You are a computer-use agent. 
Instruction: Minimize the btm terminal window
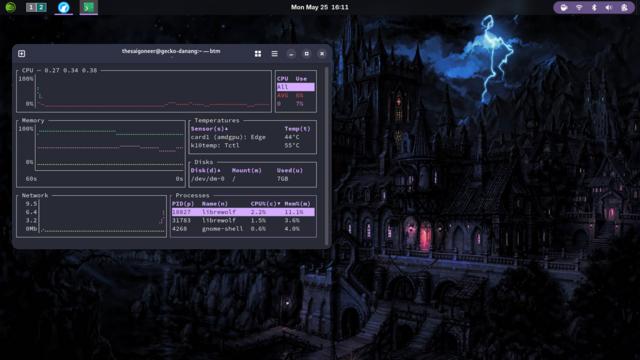[x=291, y=54]
